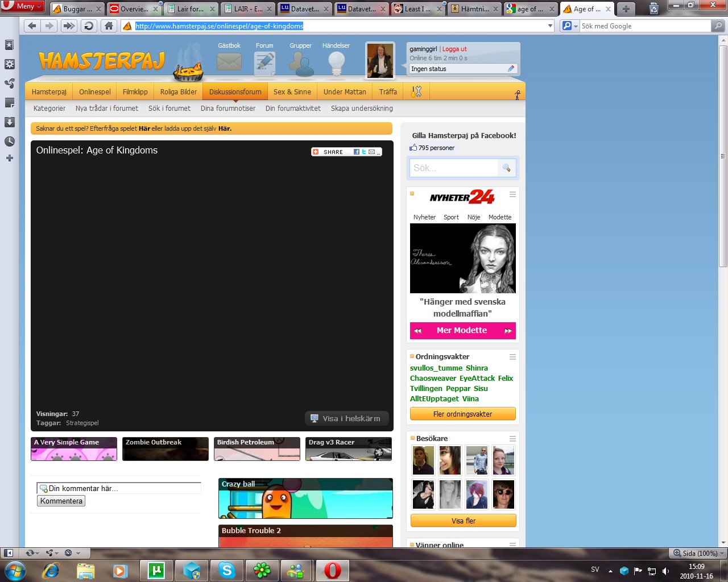Click Facebook share icon in SHARE bar
This screenshot has height=582, width=728.
click(x=357, y=152)
